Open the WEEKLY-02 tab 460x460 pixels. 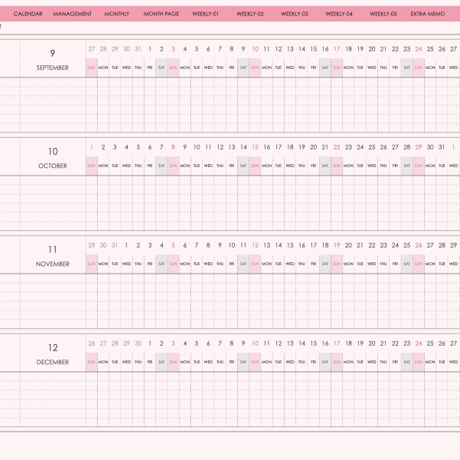tap(250, 14)
